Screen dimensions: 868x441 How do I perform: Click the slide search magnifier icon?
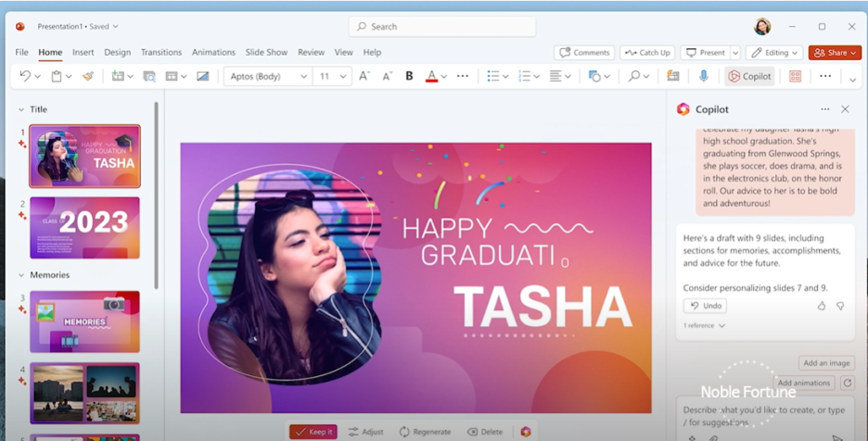point(149,76)
